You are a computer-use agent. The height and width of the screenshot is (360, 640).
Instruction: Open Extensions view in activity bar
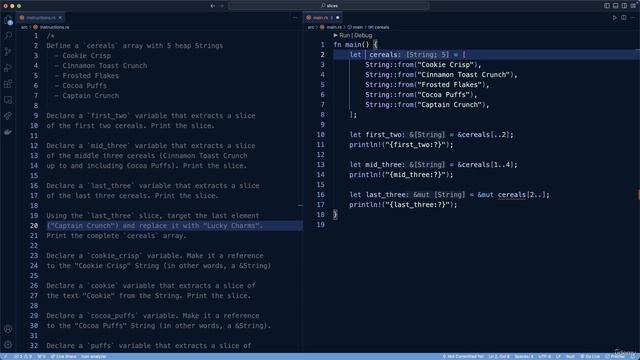point(8,84)
